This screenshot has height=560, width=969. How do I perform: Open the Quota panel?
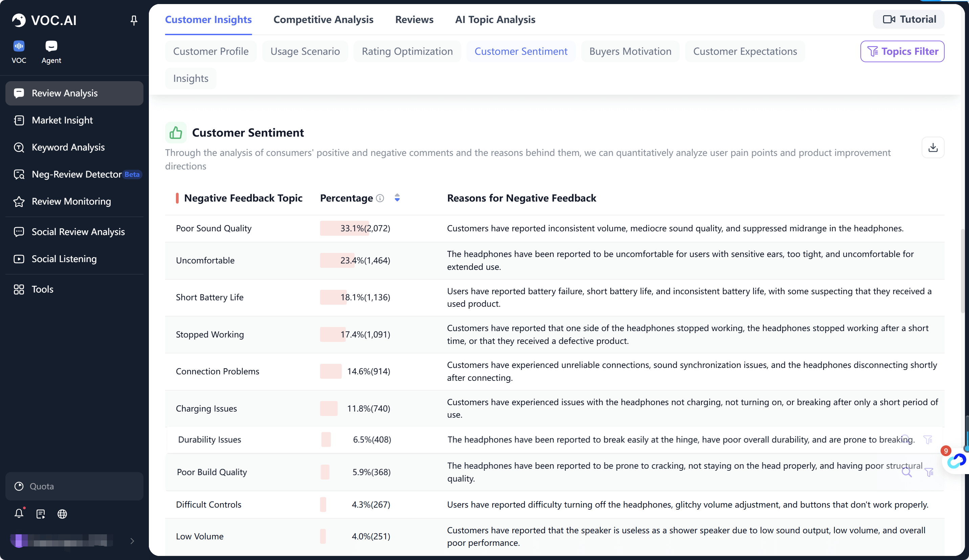point(74,486)
